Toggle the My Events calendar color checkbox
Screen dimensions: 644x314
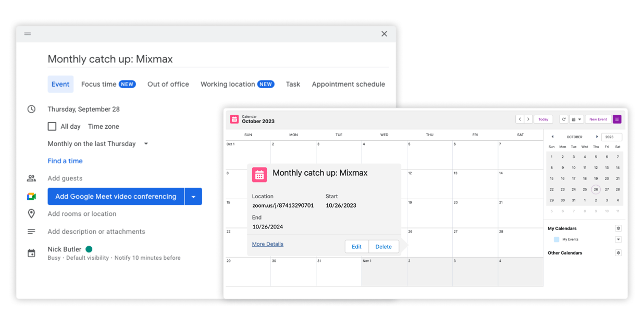coord(556,239)
